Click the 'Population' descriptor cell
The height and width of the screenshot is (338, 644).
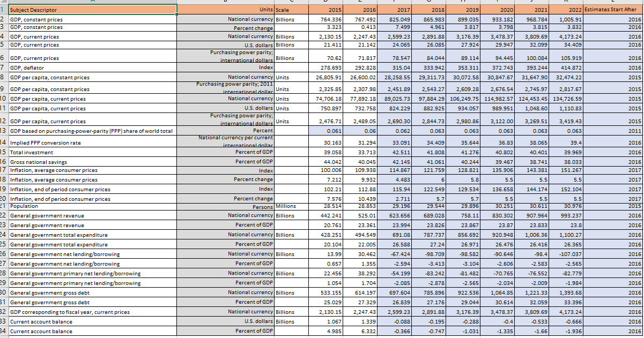pyautogui.click(x=92, y=206)
